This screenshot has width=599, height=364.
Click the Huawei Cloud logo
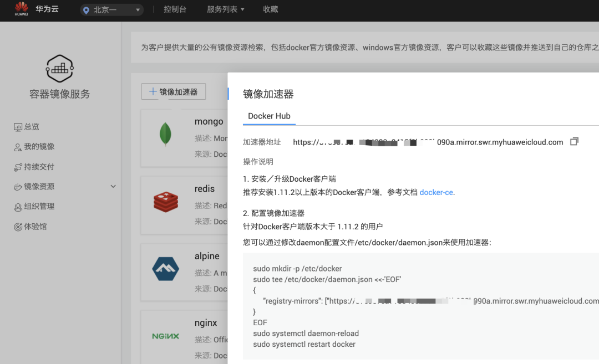pyautogui.click(x=22, y=9)
